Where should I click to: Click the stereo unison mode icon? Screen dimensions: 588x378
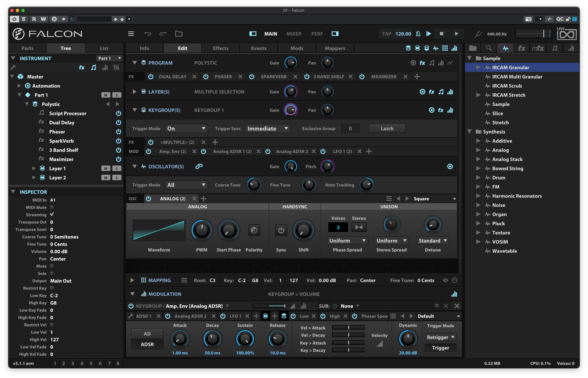coord(359,227)
